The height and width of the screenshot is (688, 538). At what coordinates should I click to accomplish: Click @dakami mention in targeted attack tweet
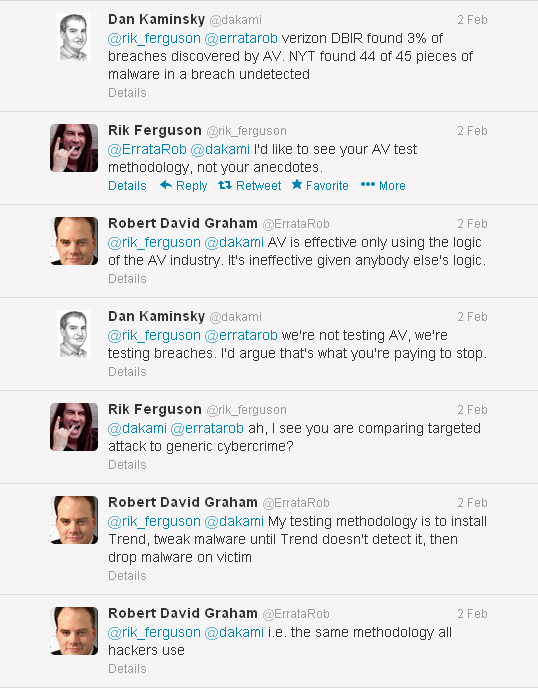pos(137,428)
